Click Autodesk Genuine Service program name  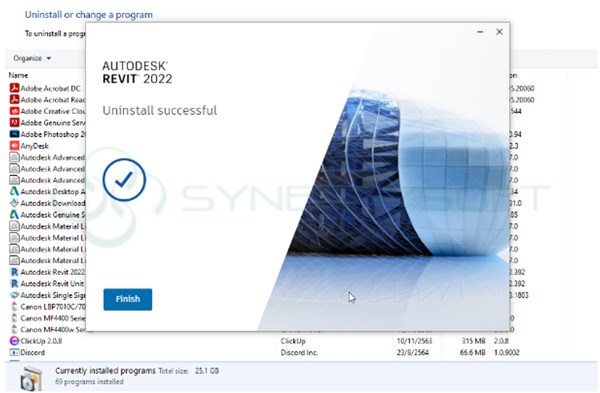coord(53,214)
